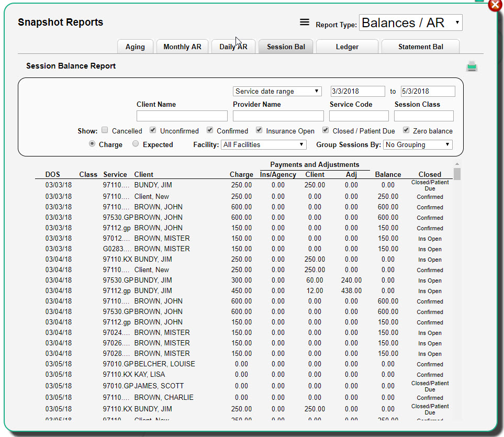The width and height of the screenshot is (504, 437).
Task: Switch to the Aging tab
Action: click(135, 47)
